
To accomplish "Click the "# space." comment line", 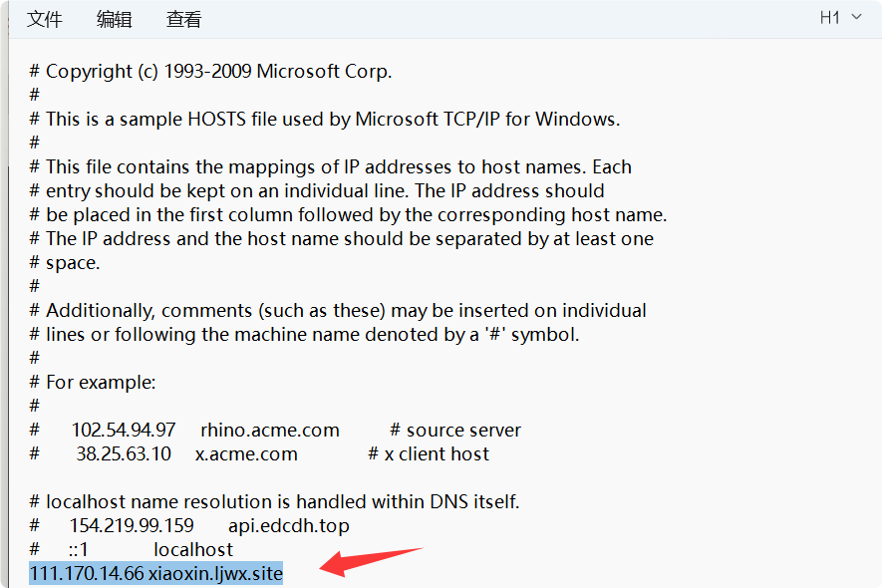I will click(66, 263).
